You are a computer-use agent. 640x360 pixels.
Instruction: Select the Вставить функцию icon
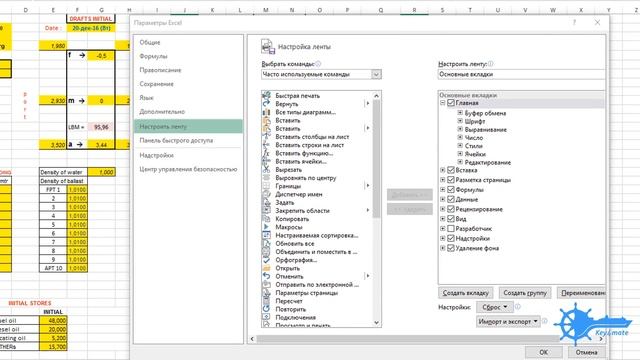click(266, 153)
